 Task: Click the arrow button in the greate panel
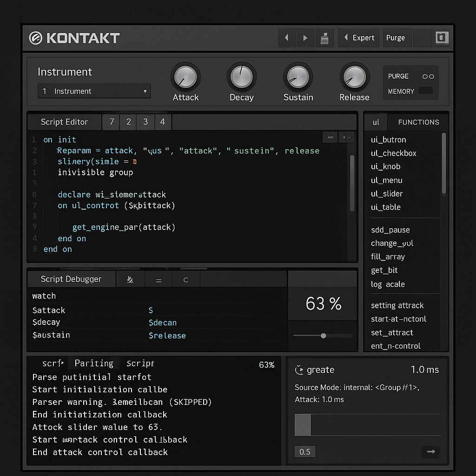point(430,451)
